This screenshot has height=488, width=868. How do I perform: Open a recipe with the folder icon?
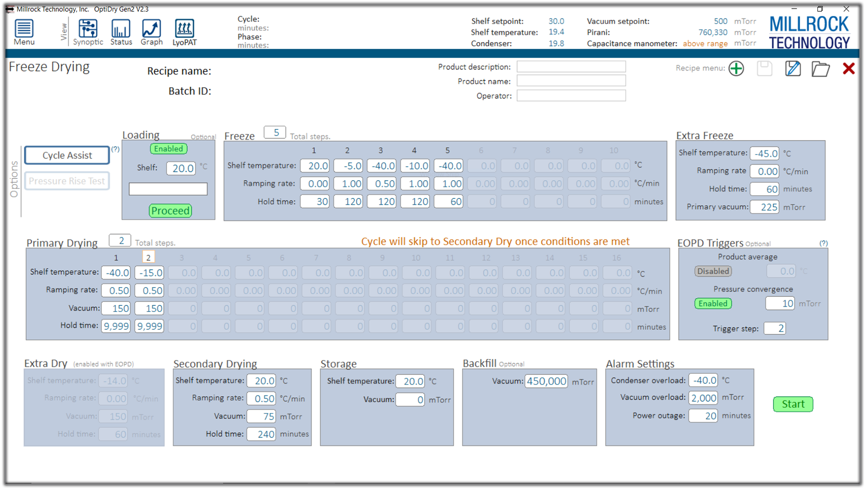pyautogui.click(x=821, y=69)
